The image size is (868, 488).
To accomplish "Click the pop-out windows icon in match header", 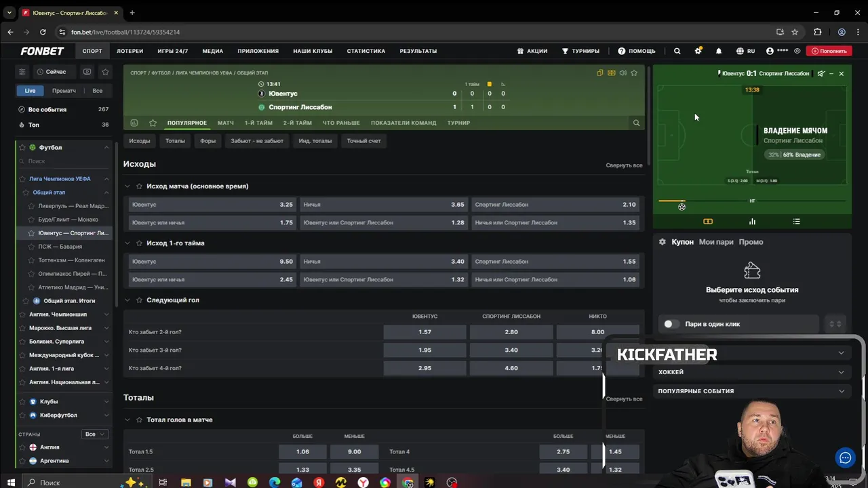I will coord(600,73).
